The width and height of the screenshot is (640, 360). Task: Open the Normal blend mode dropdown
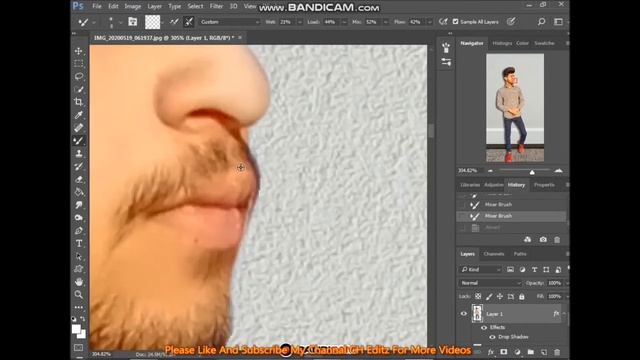pyautogui.click(x=490, y=283)
